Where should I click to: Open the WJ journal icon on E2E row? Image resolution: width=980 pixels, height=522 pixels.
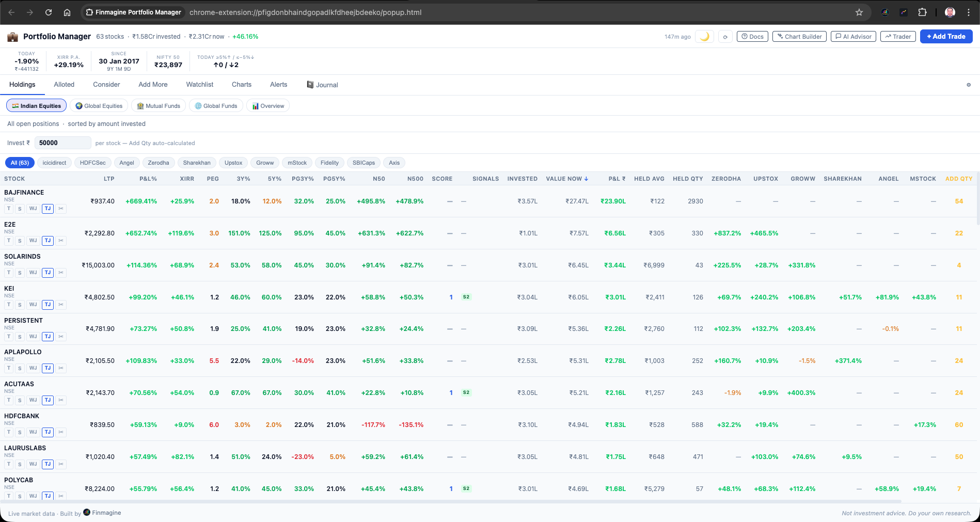click(33, 241)
